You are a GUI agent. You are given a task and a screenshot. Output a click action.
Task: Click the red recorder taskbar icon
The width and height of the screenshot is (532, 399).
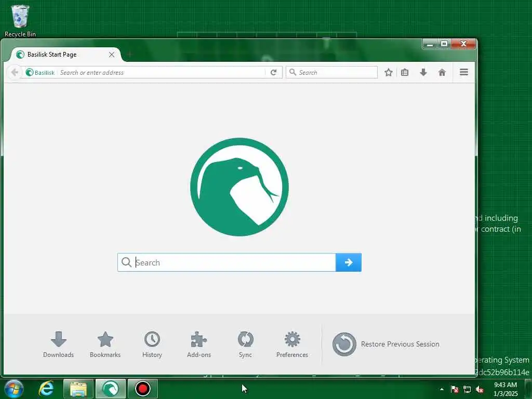pos(143,389)
